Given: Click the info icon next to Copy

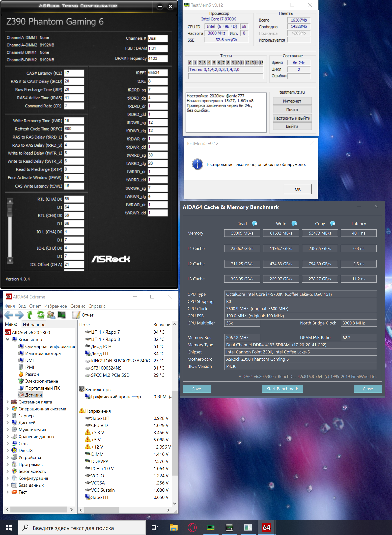Looking at the screenshot, I should [x=333, y=223].
